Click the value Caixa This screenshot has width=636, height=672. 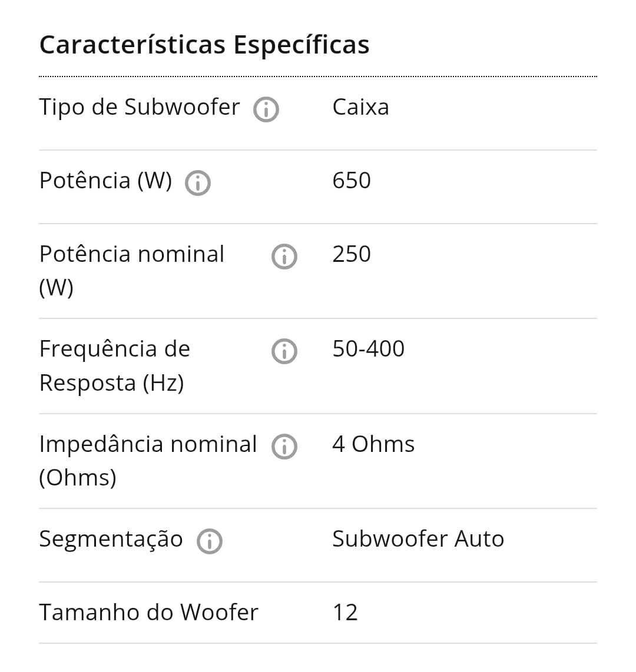360,107
